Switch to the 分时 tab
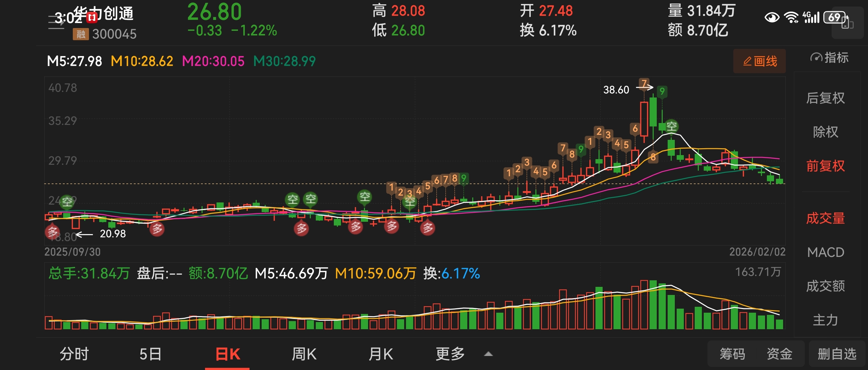 click(74, 354)
